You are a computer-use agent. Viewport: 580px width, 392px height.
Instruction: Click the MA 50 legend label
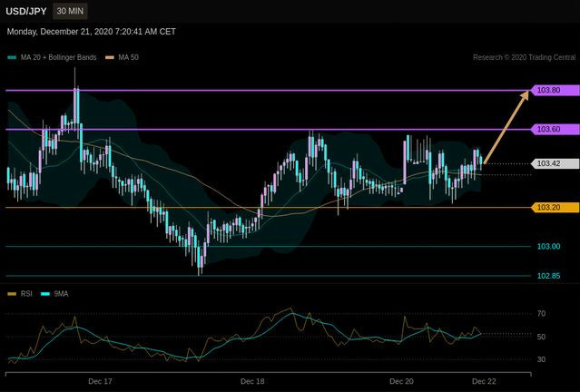128,57
